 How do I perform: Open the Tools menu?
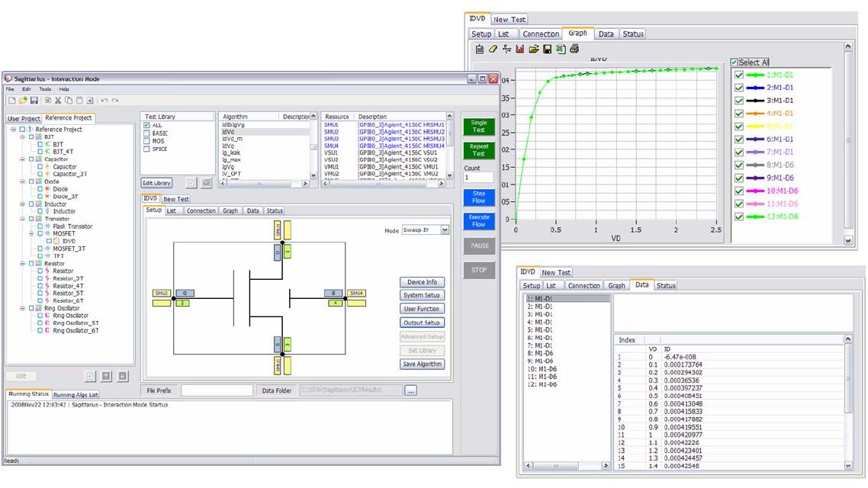(45, 89)
